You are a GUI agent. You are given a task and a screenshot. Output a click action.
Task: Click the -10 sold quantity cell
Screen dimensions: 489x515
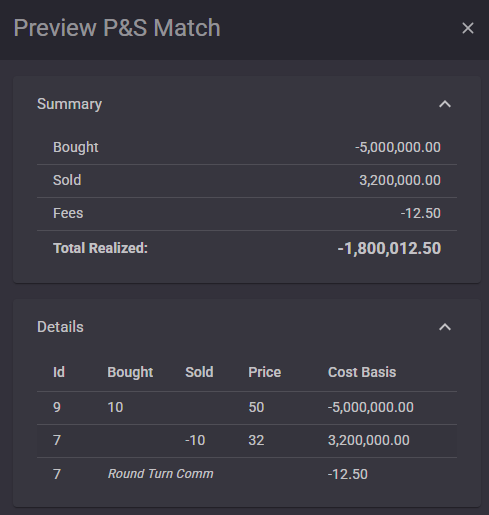pos(195,440)
